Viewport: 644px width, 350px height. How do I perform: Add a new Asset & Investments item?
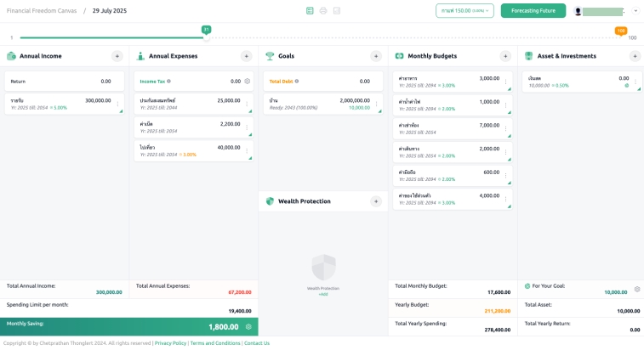pos(635,56)
